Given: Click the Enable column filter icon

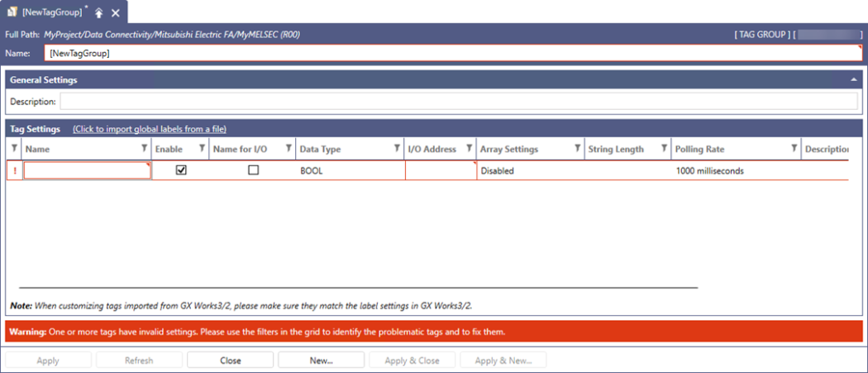Looking at the screenshot, I should click(x=201, y=149).
